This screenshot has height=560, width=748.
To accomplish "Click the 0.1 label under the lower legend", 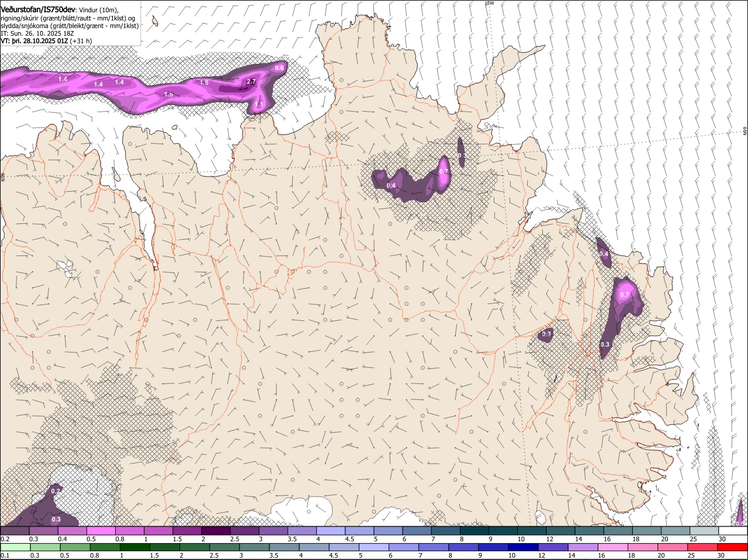I will pos(5,555).
